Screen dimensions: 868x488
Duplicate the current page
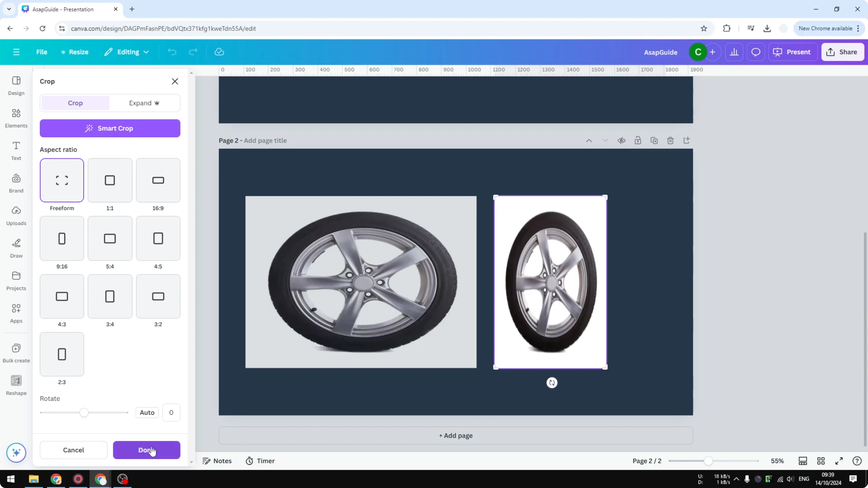(654, 141)
